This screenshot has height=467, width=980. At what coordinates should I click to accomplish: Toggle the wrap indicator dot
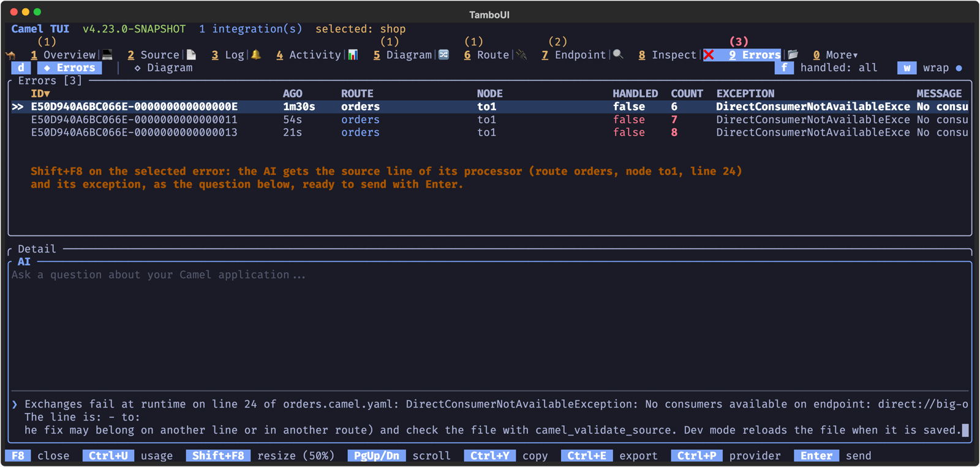coord(959,68)
